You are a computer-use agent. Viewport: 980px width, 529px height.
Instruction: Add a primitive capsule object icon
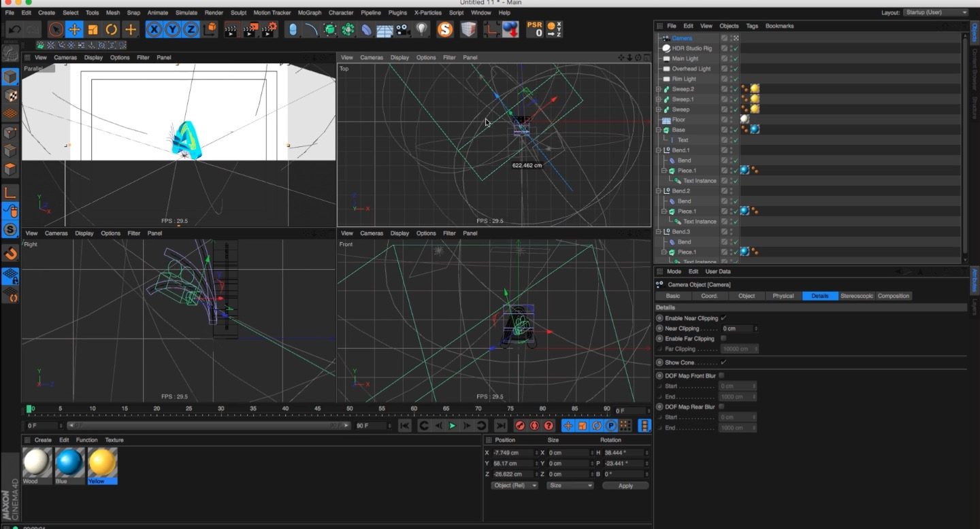point(293,29)
